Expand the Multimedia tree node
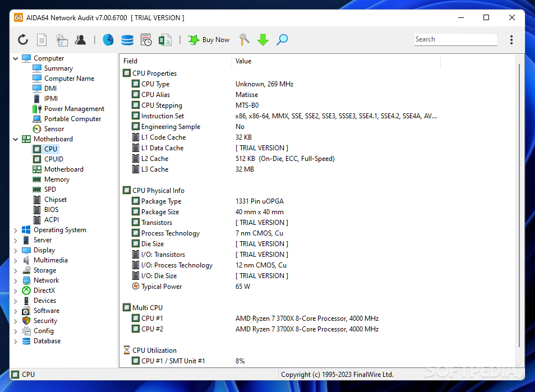The image size is (535, 392). (15, 260)
